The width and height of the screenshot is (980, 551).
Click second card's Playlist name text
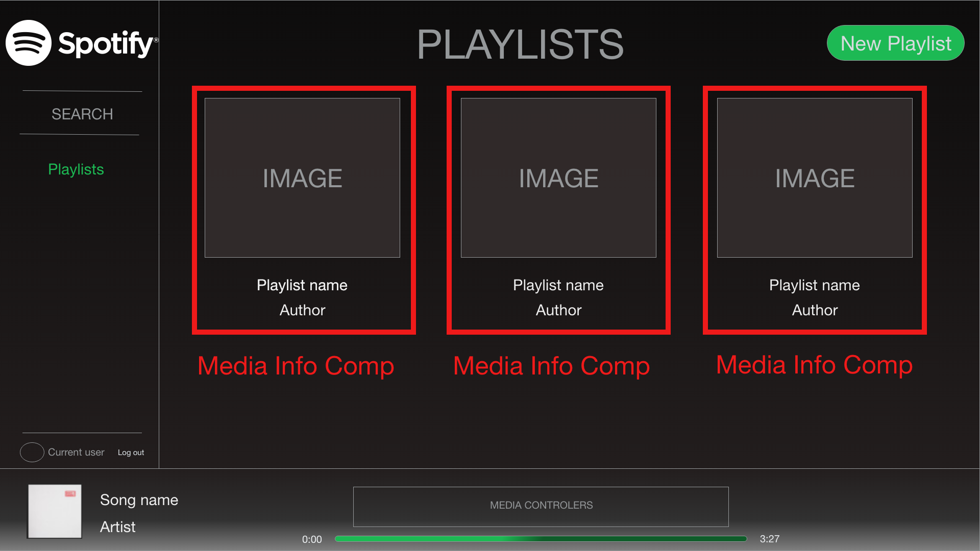click(558, 285)
